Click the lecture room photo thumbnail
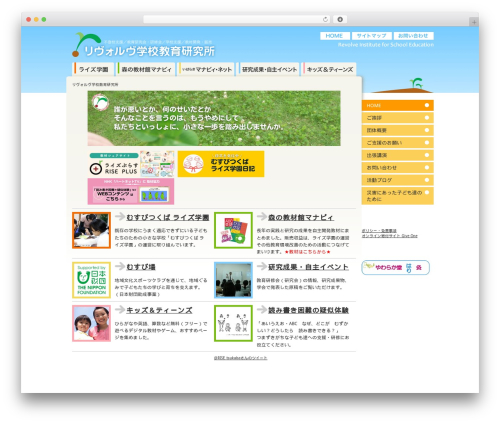 pyautogui.click(x=233, y=280)
